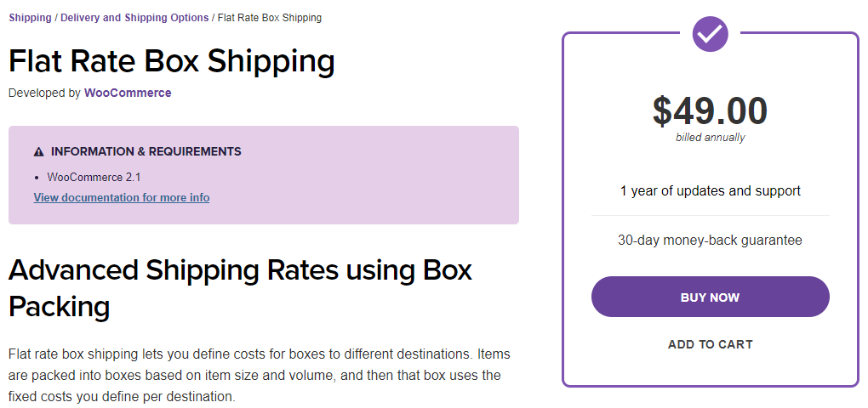The height and width of the screenshot is (408, 868).
Task: Open View documentation for more info link
Action: [122, 197]
